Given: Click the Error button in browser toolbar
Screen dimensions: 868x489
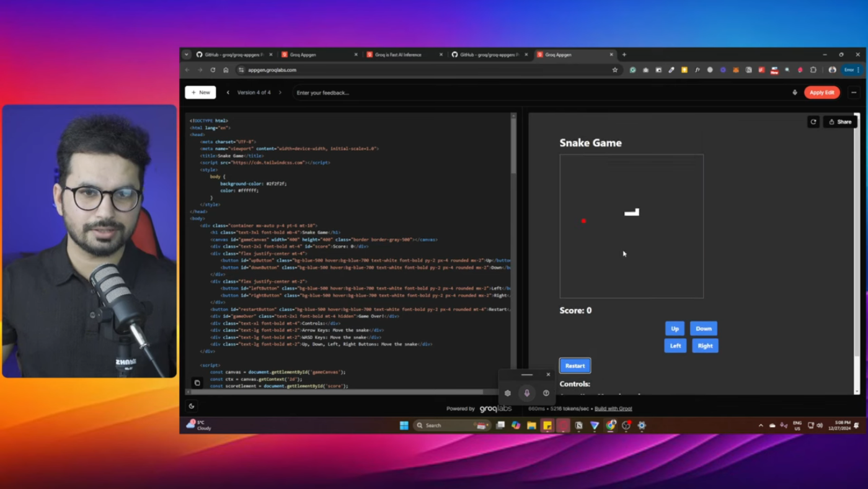Looking at the screenshot, I should pyautogui.click(x=851, y=70).
